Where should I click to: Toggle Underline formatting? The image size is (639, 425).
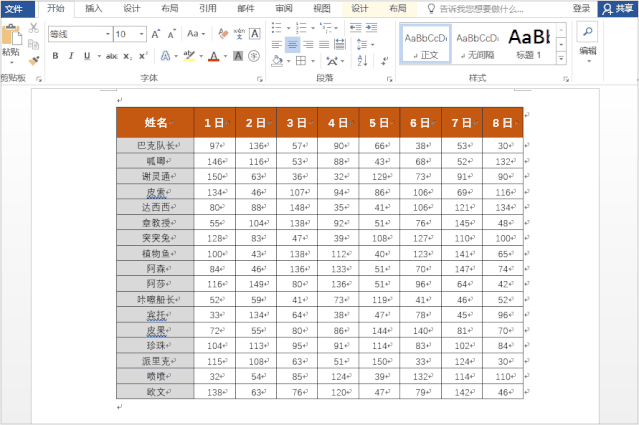click(x=87, y=56)
